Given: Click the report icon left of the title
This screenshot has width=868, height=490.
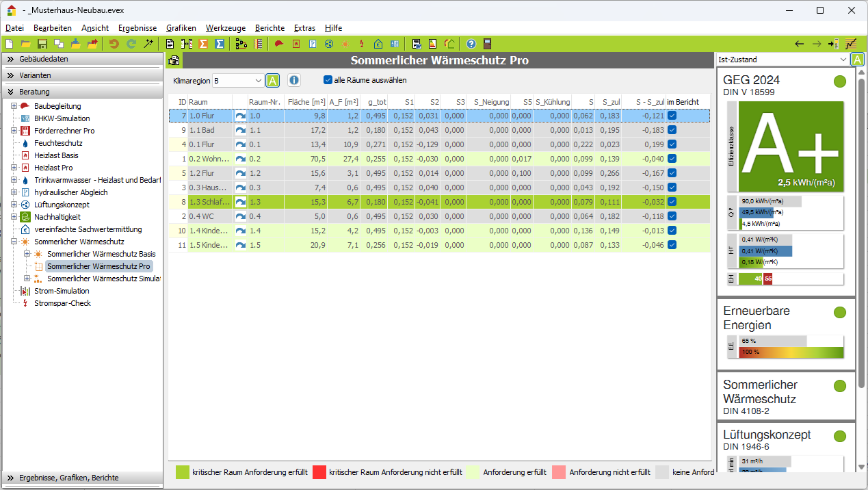Looking at the screenshot, I should 174,60.
